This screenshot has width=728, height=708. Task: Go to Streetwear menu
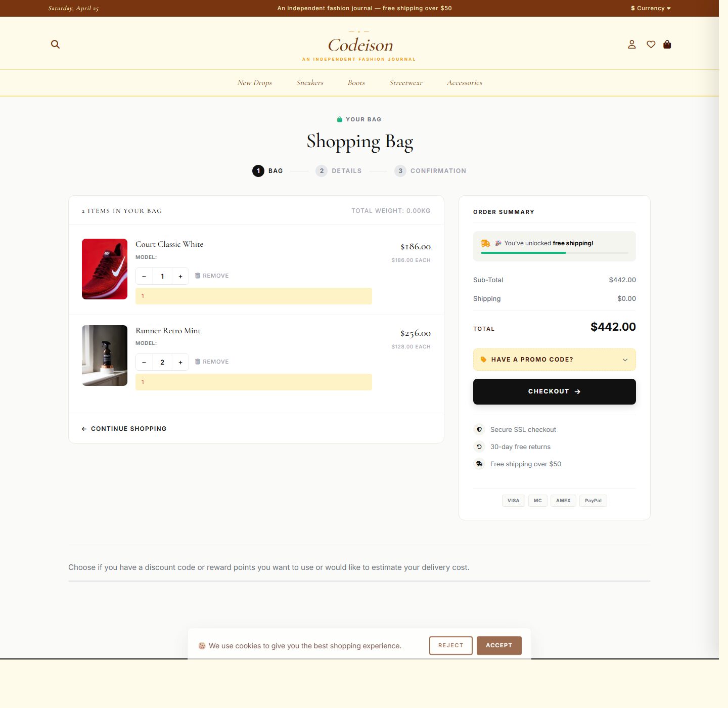406,82
